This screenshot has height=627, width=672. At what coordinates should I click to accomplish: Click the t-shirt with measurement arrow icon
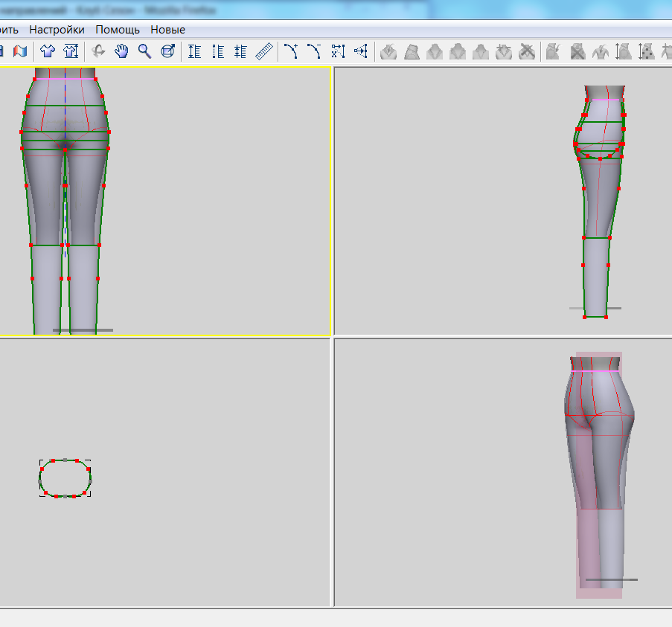[71, 51]
